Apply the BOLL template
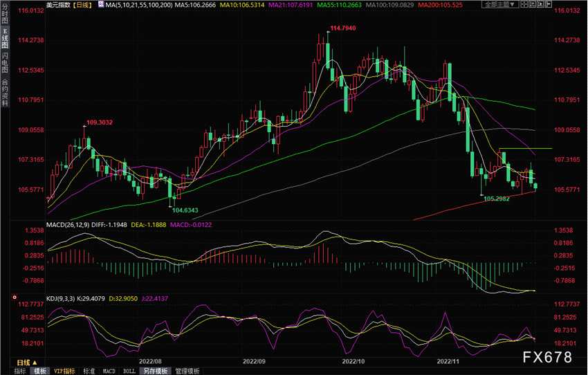The image size is (588, 375). pyautogui.click(x=129, y=371)
